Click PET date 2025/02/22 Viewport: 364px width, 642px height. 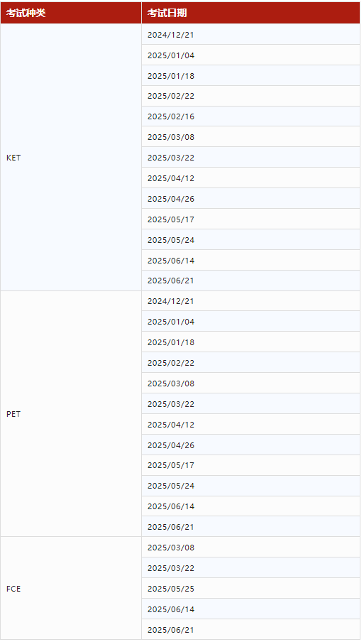(x=250, y=362)
